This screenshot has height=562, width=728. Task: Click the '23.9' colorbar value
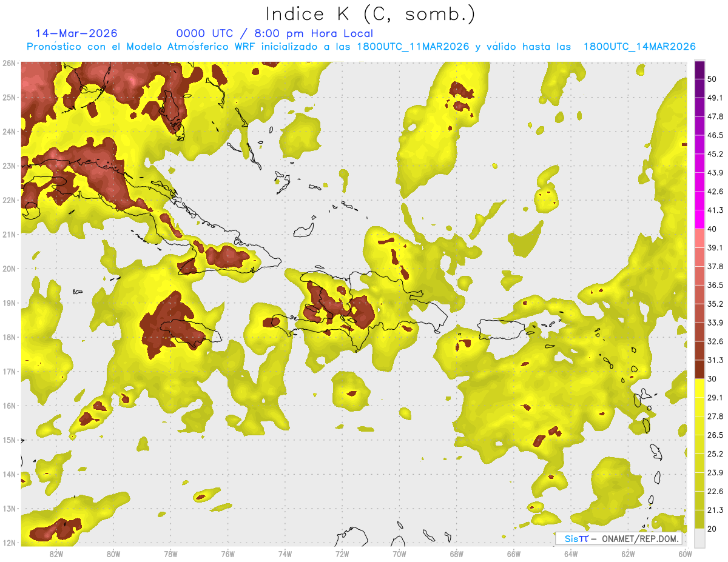click(715, 472)
